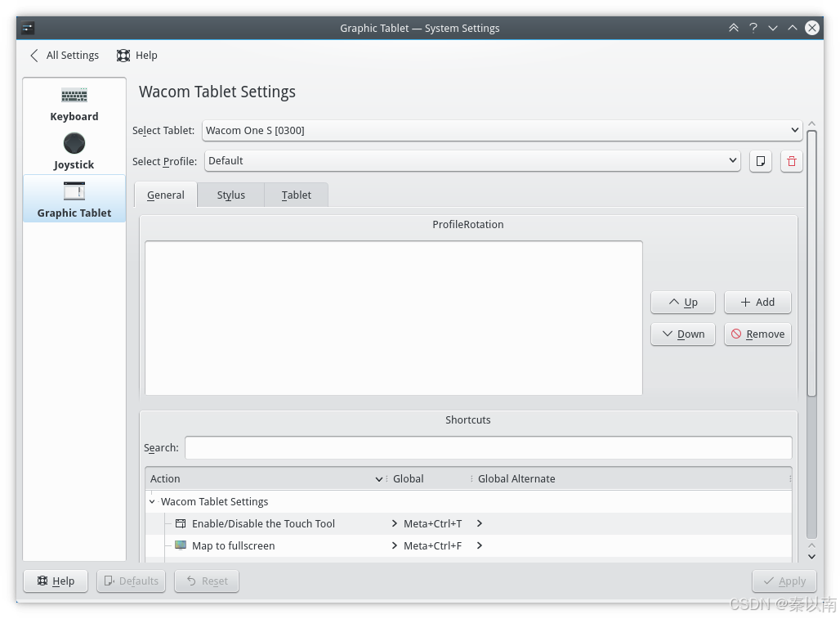Select the Graphic Tablet module

pos(74,199)
